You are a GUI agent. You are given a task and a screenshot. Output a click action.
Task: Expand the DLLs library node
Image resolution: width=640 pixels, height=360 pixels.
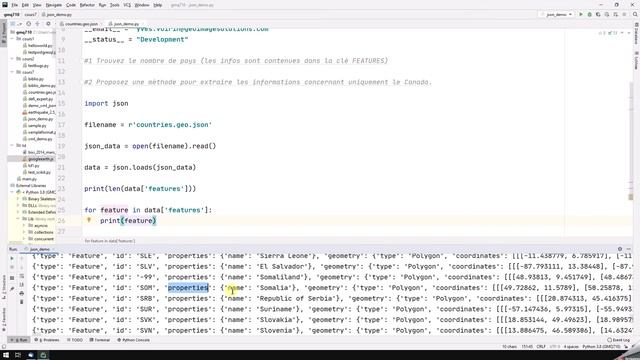18,205
